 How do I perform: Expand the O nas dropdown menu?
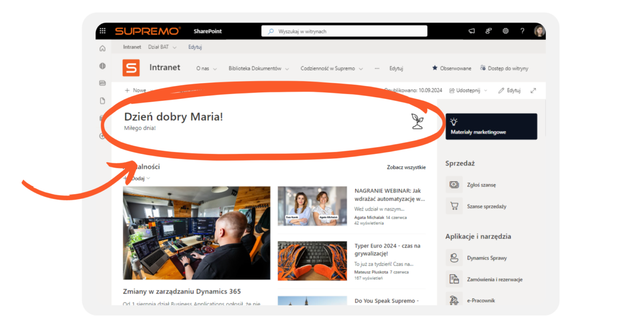point(207,69)
